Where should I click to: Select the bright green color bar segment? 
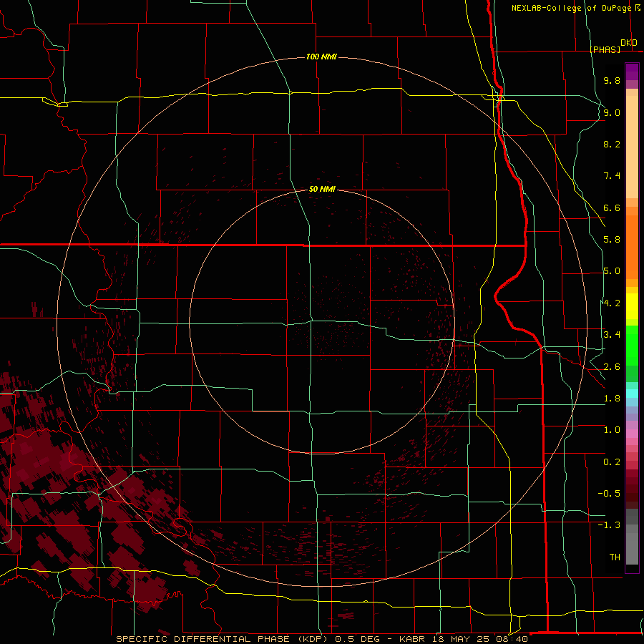[632, 346]
